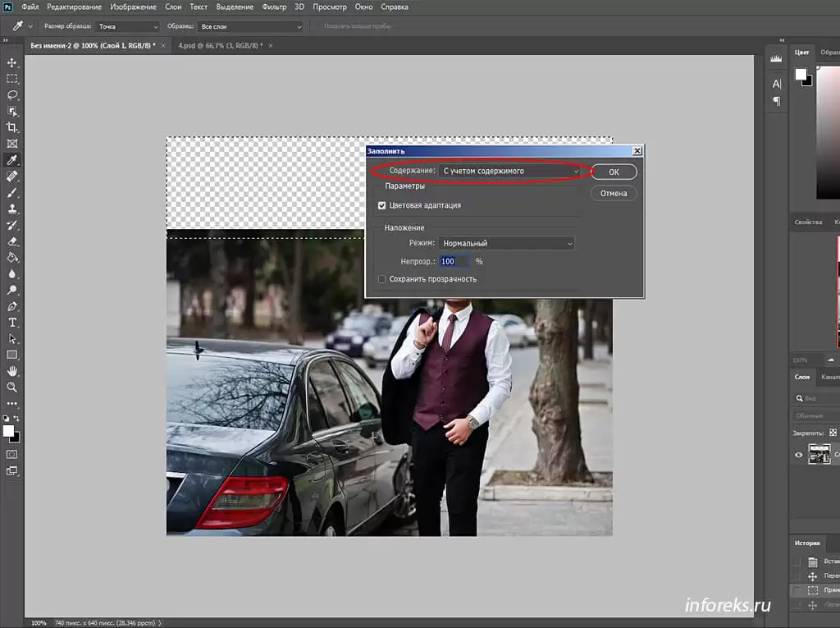Click OK in the Заполнить dialog
Viewport: 840px width, 628px height.
tap(614, 172)
